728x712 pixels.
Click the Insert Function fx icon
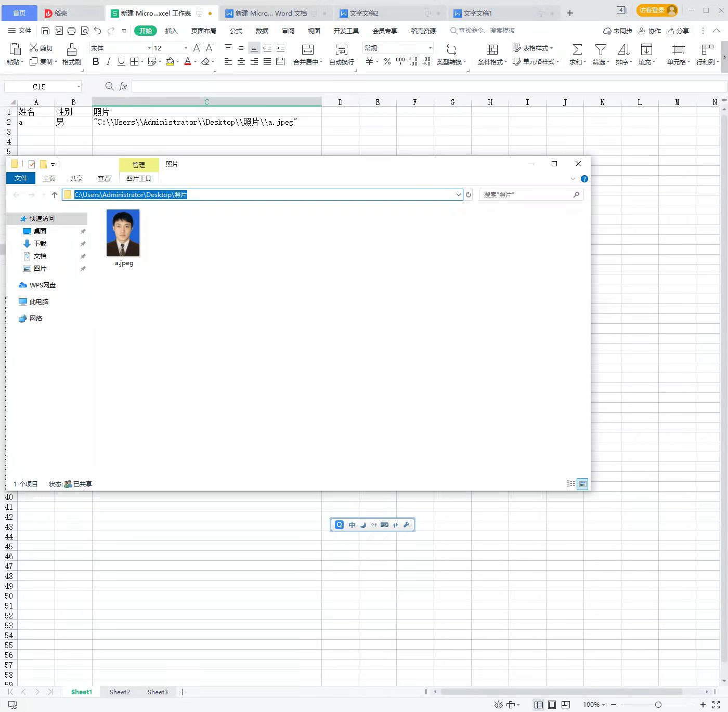pyautogui.click(x=123, y=86)
